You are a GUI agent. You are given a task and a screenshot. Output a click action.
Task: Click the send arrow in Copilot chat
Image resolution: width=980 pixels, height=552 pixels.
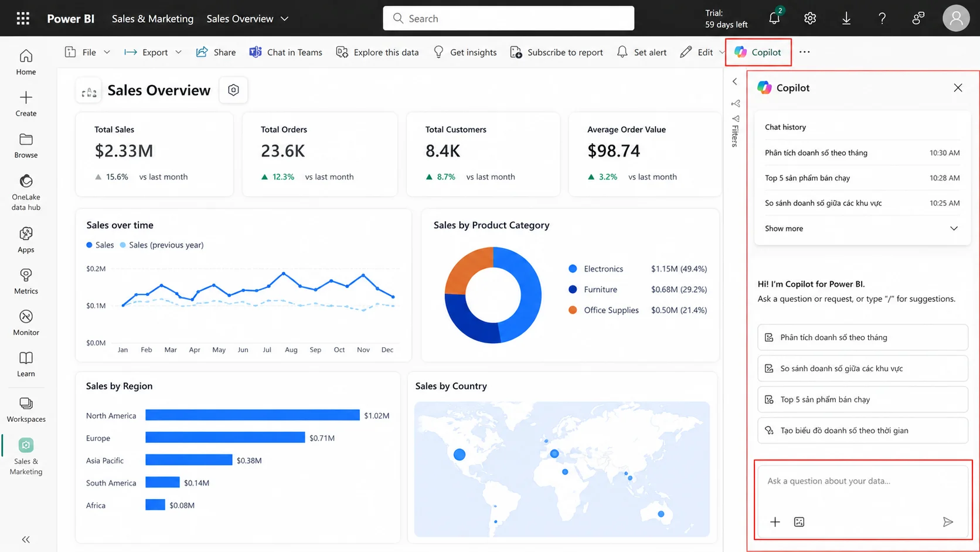click(948, 521)
